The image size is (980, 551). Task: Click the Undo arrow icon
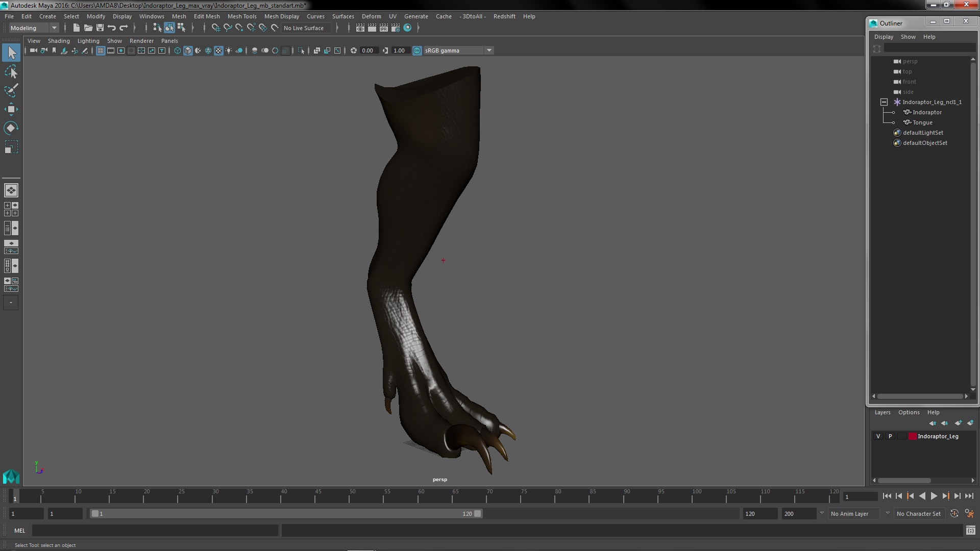pyautogui.click(x=112, y=28)
